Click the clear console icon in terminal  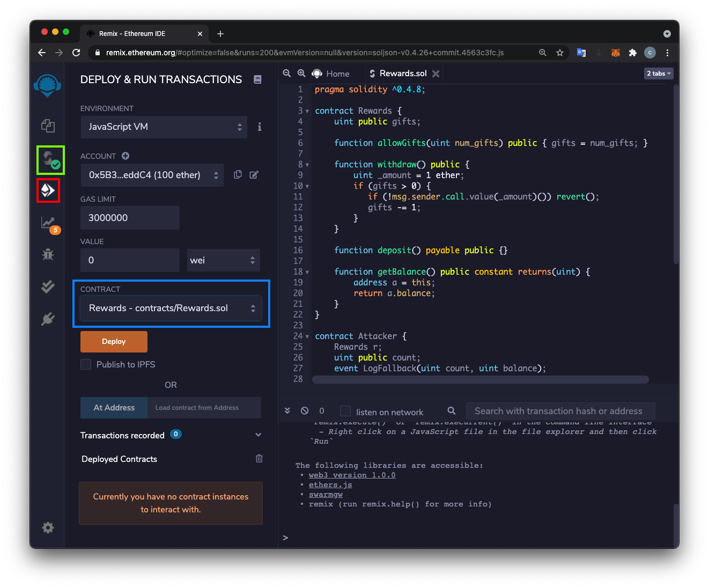(x=305, y=411)
